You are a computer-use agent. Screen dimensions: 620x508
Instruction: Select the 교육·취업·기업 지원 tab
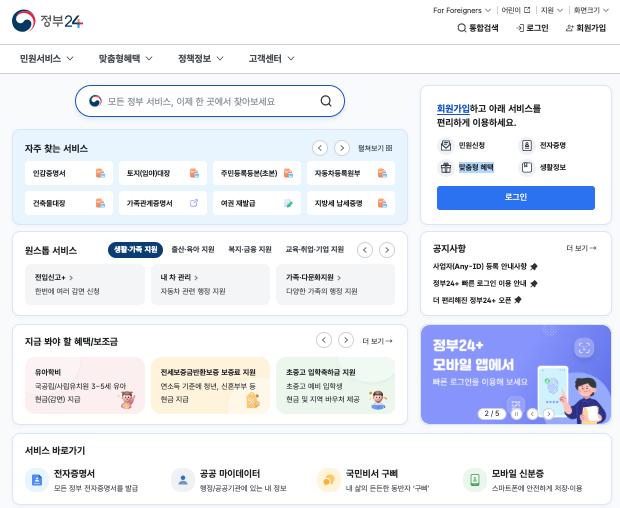click(315, 250)
